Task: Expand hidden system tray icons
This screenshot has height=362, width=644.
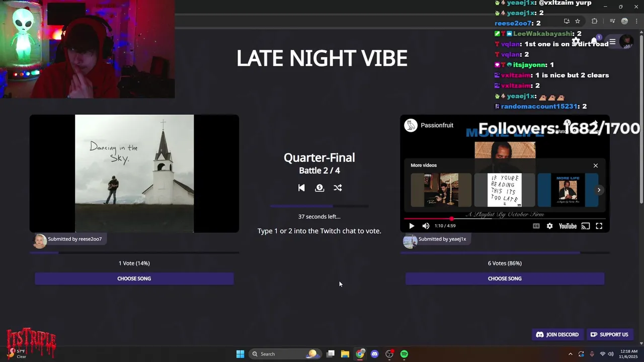Action: click(x=570, y=354)
